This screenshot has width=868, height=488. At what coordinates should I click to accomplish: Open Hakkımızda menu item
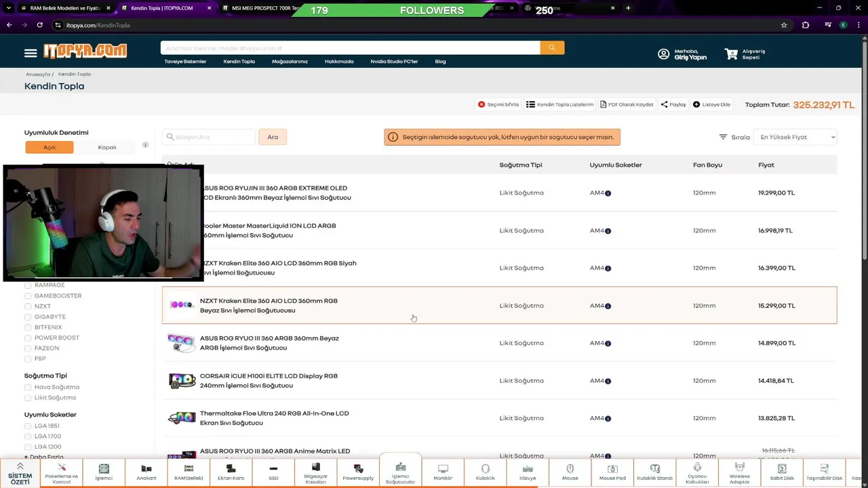[339, 62]
